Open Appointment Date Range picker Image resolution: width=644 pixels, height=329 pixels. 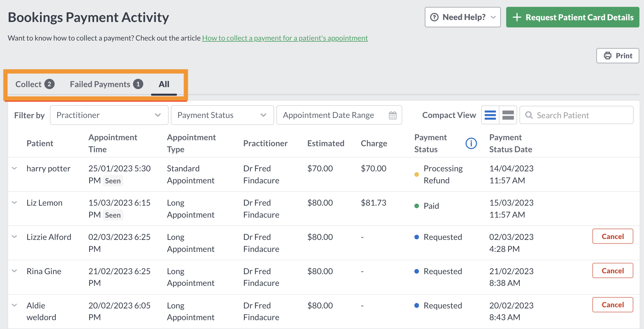click(x=339, y=115)
